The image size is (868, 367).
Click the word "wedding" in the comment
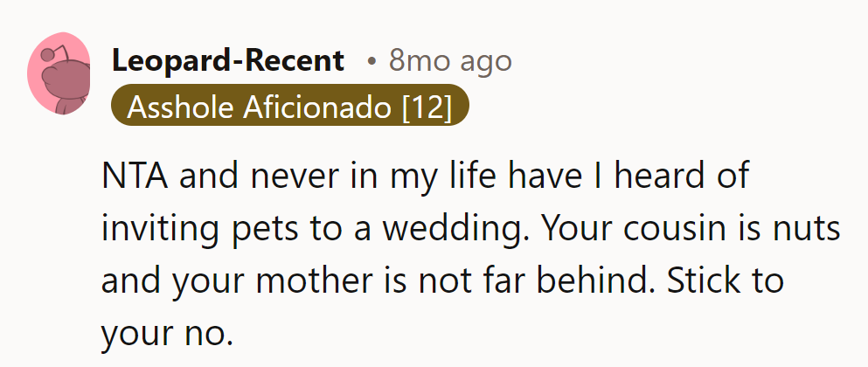pos(461,230)
